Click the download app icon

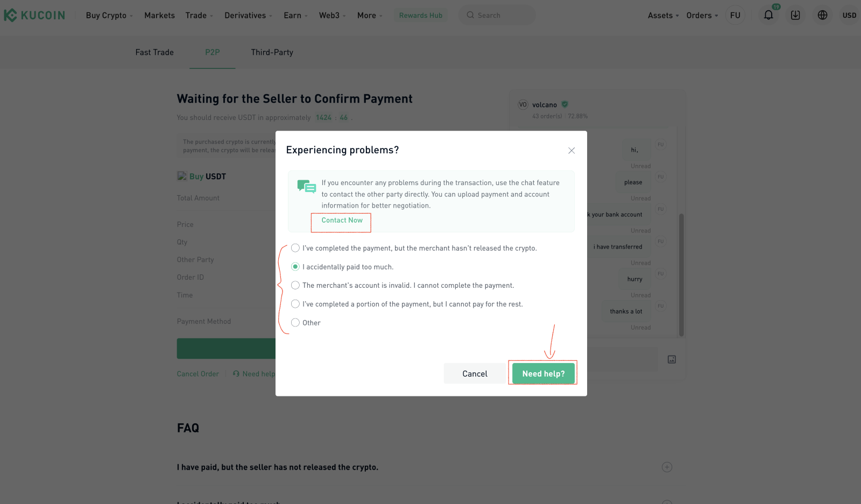(x=795, y=15)
